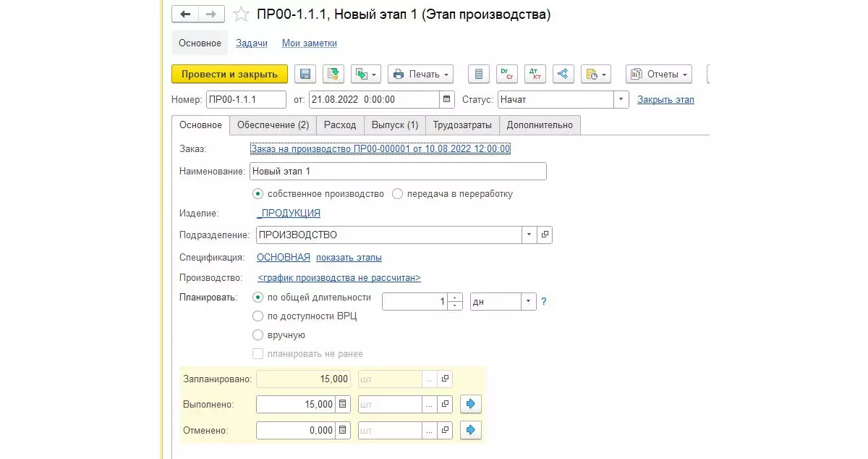Image resolution: width=868 pixels, height=459 pixels.
Task: Select передача в переработку radio button
Action: 397,194
